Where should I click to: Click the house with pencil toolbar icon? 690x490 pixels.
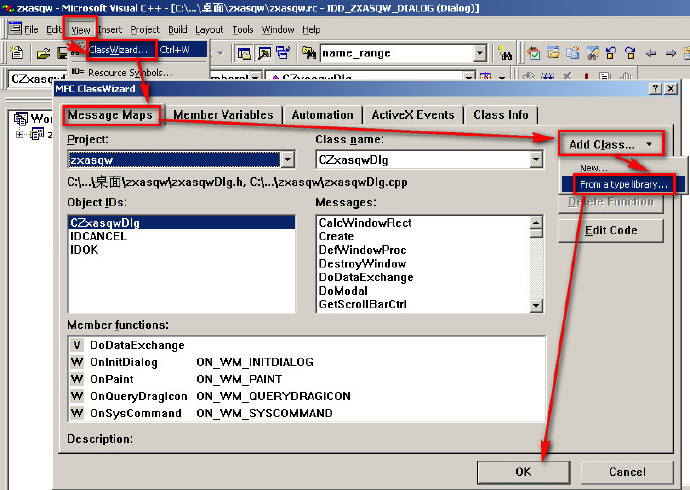[x=592, y=54]
